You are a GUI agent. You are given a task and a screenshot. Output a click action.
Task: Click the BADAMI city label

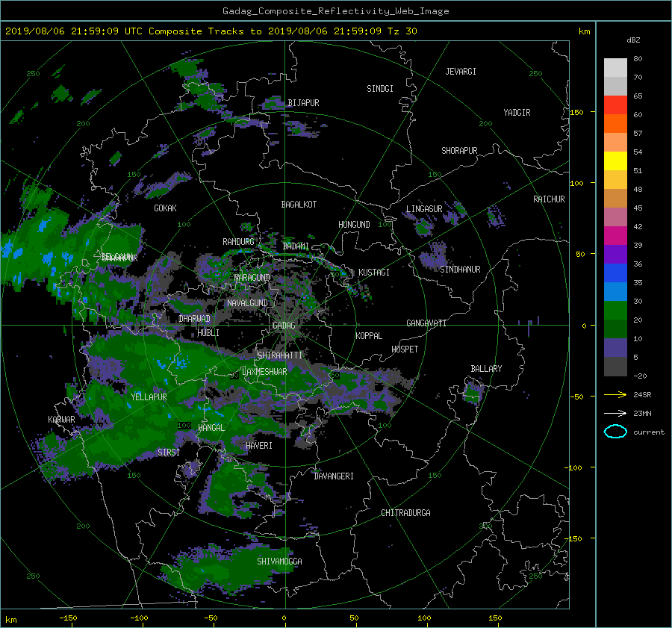click(296, 246)
